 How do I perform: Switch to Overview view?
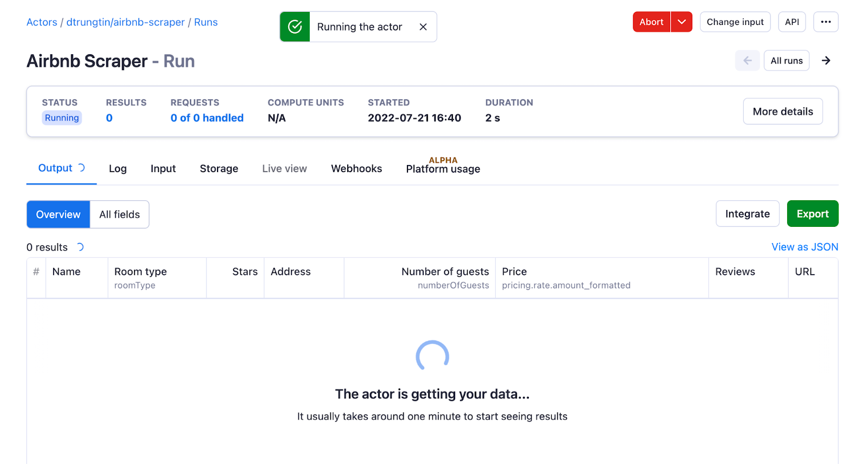(58, 214)
